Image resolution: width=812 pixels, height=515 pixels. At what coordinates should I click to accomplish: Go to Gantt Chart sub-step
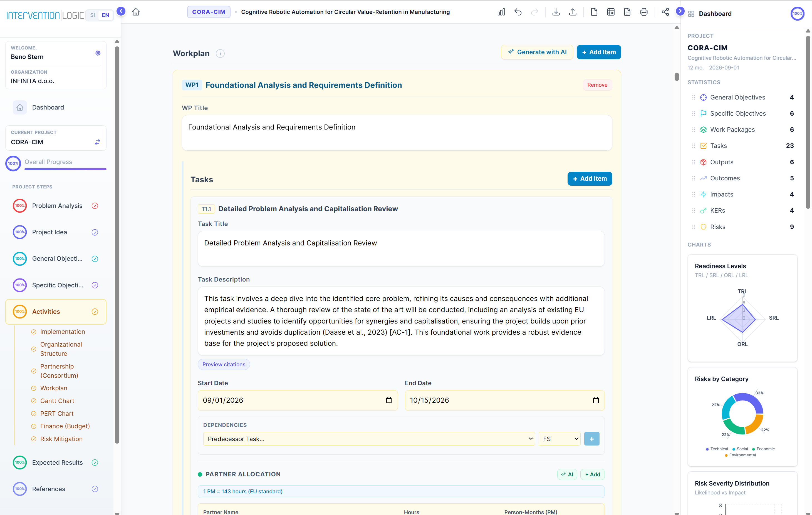click(57, 401)
